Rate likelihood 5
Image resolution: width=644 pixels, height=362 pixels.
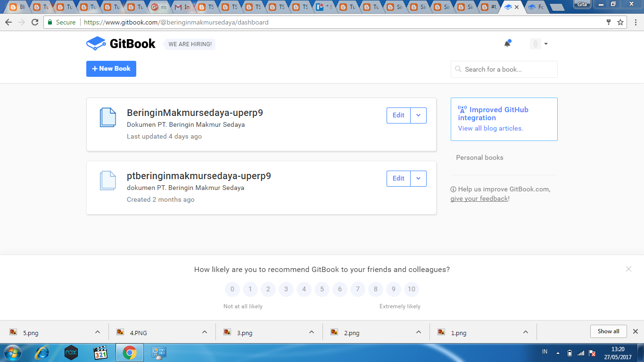coord(322,289)
